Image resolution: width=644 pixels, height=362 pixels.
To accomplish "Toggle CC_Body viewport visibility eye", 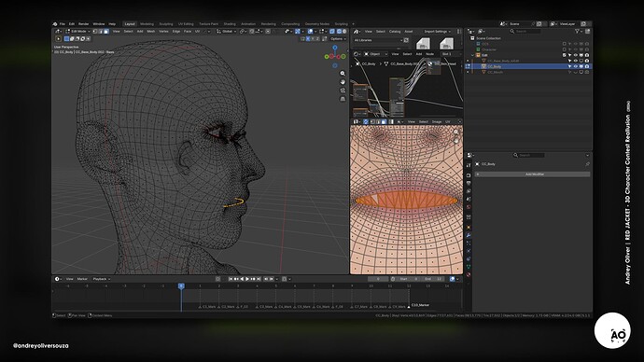I will point(576,66).
